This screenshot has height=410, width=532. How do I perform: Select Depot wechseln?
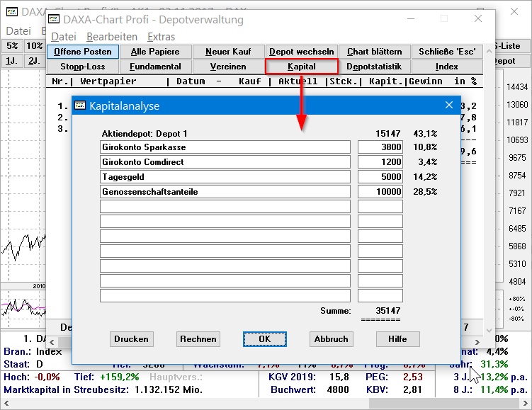point(302,52)
